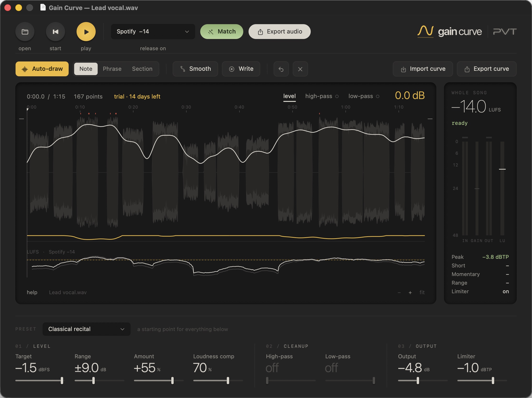Image resolution: width=532 pixels, height=398 pixels.
Task: Select the Note detail mode
Action: tap(86, 69)
